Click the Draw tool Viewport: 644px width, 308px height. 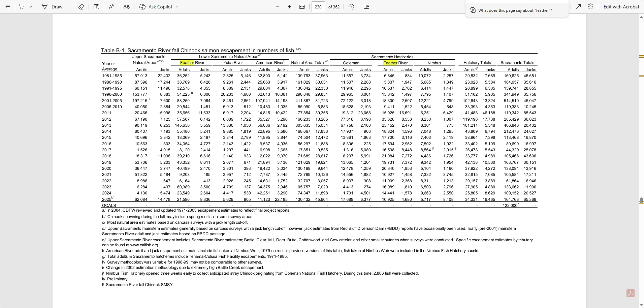pyautogui.click(x=53, y=7)
